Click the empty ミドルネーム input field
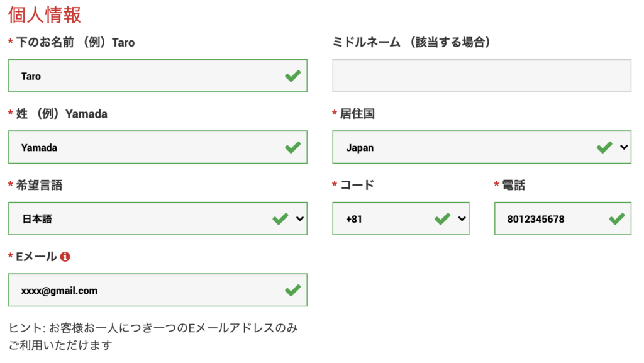This screenshot has height=363, width=644. [x=481, y=75]
